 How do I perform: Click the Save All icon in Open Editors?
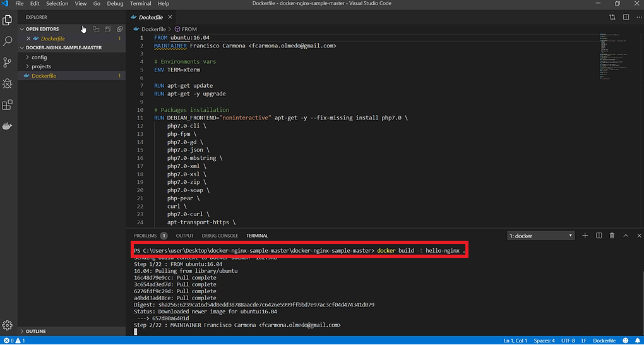[107, 29]
